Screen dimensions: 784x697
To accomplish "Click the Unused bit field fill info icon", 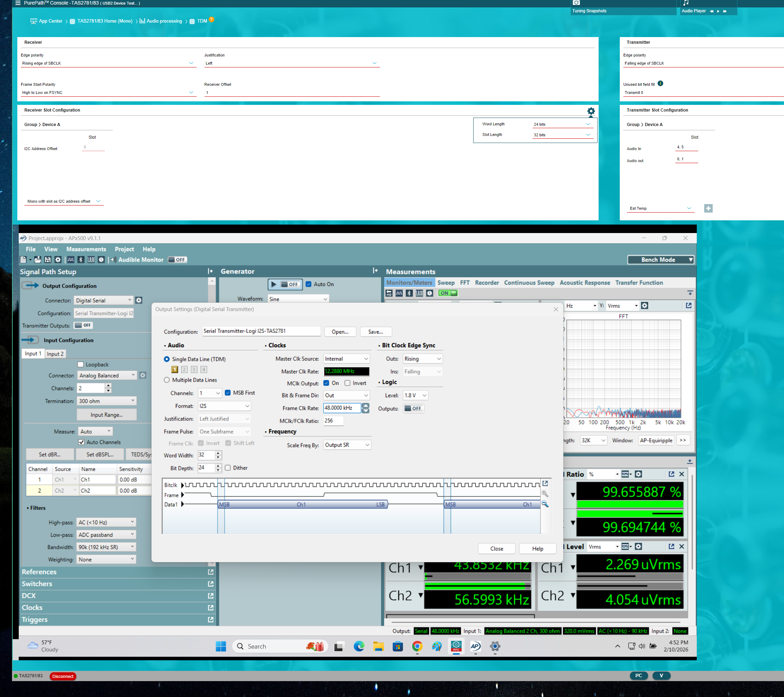I will tap(660, 84).
